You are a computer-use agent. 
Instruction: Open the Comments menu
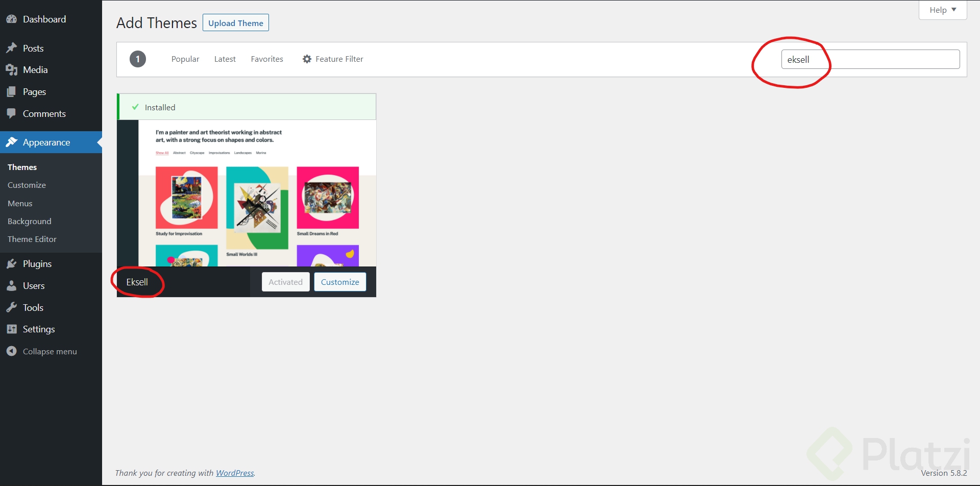point(51,113)
